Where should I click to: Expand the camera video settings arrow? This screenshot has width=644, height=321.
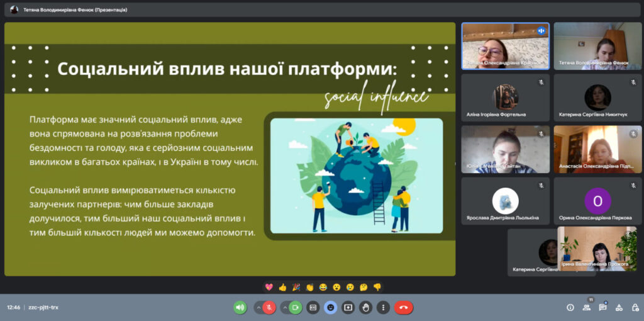click(x=284, y=308)
